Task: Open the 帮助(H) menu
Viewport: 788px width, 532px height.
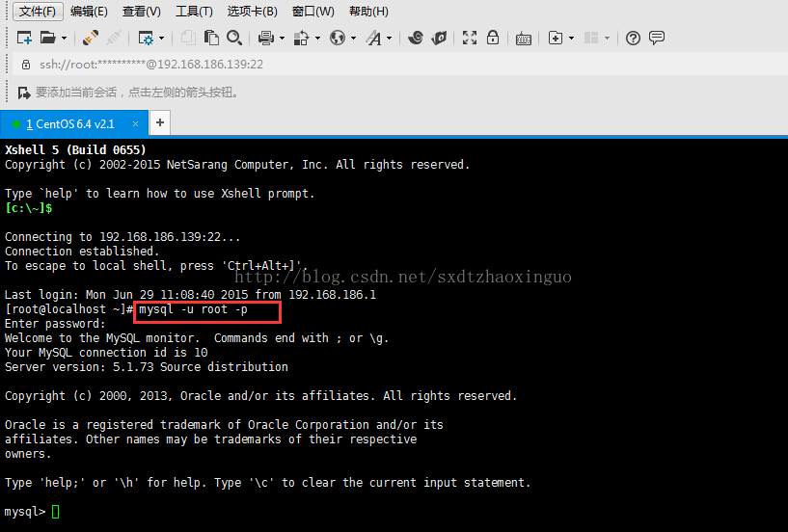Action: click(x=368, y=11)
